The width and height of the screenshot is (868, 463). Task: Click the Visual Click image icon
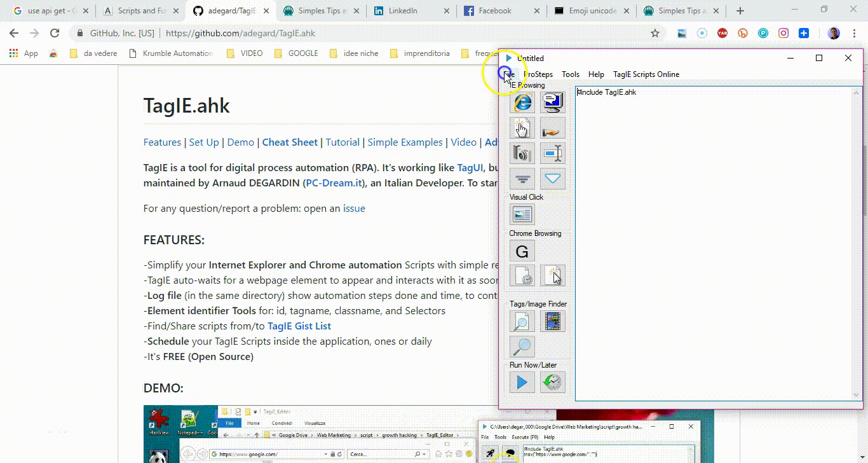click(522, 214)
